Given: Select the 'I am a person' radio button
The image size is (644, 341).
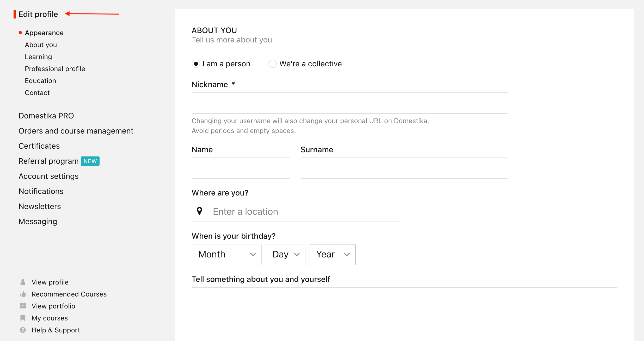Looking at the screenshot, I should pyautogui.click(x=196, y=64).
